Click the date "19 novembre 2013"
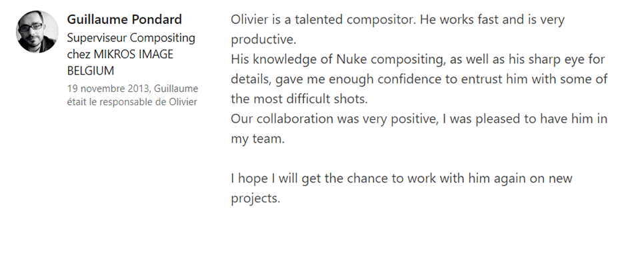The width and height of the screenshot is (644, 273). pyautogui.click(x=108, y=88)
